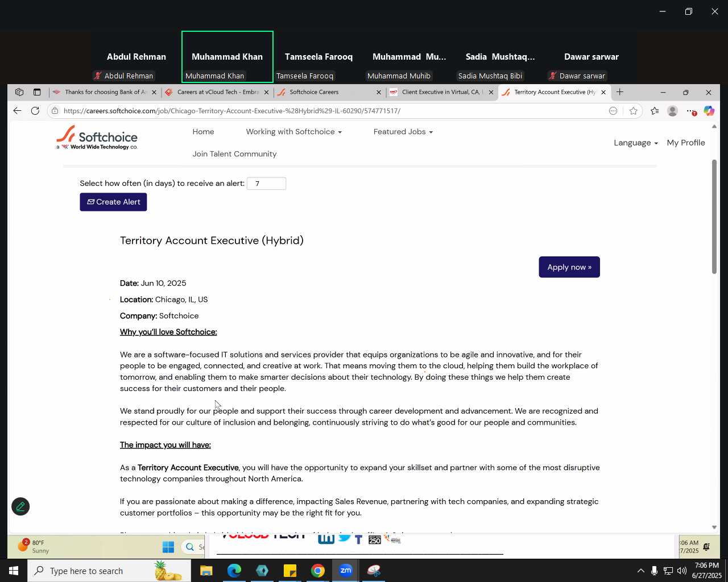Click the taskbar clock and date
The height and width of the screenshot is (582, 728).
click(x=706, y=571)
